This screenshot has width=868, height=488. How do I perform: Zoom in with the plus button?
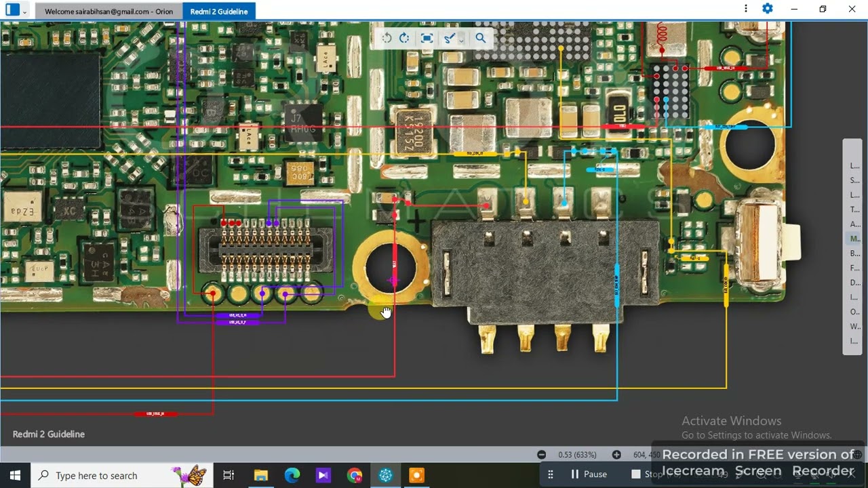pos(616,455)
